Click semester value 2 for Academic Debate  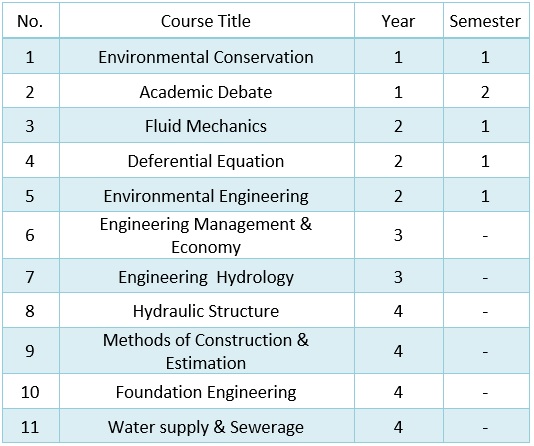pos(486,92)
